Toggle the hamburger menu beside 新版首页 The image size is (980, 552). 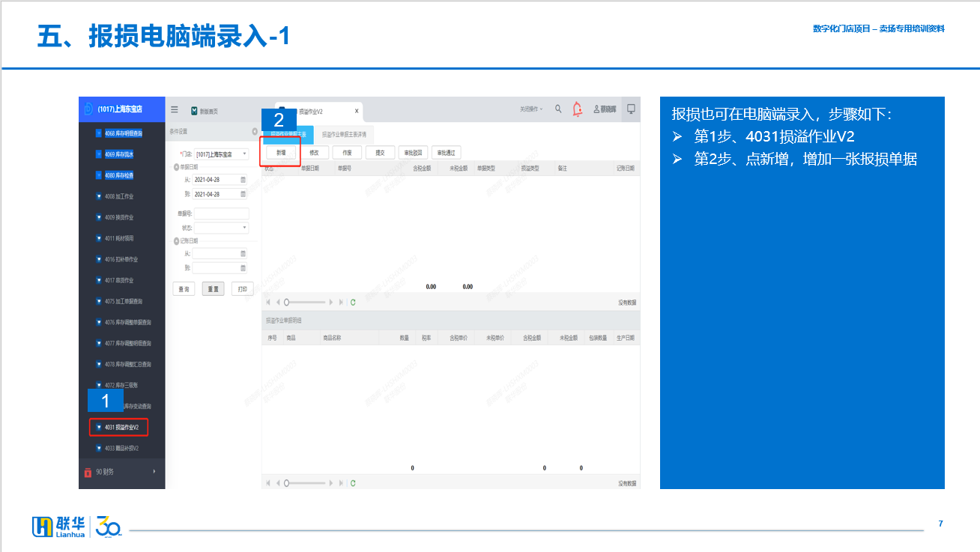[175, 109]
